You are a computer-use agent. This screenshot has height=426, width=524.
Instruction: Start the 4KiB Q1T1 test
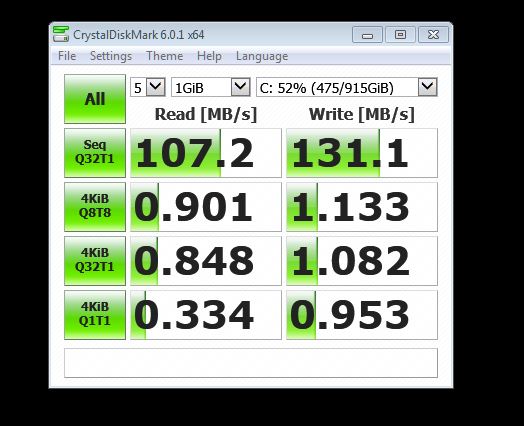[x=95, y=315]
